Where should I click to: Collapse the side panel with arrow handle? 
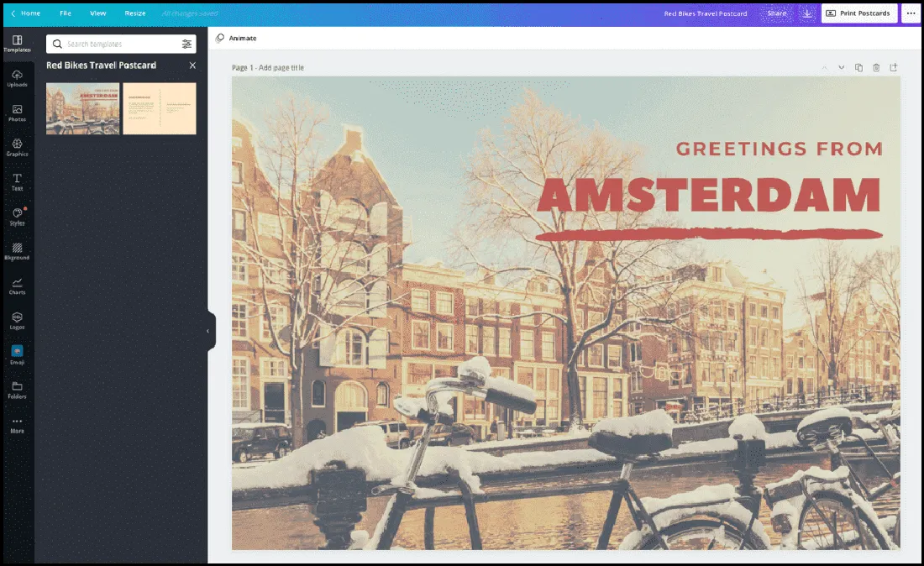[x=208, y=331]
